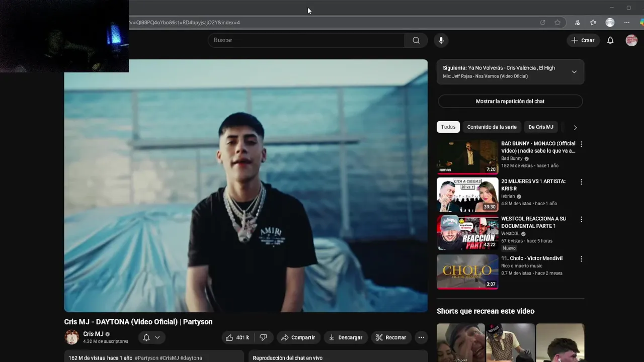Add page to favorites star icon
The height and width of the screenshot is (362, 644).
click(x=557, y=22)
